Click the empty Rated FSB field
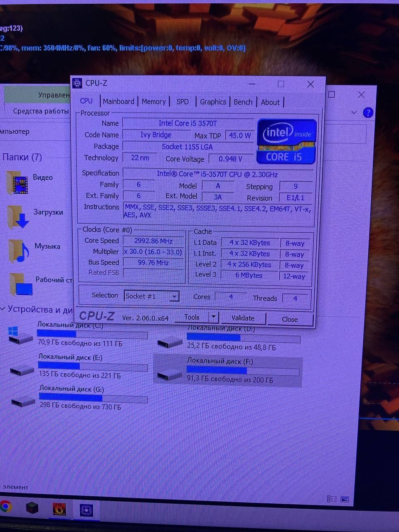This screenshot has height=532, width=399. pyautogui.click(x=153, y=273)
